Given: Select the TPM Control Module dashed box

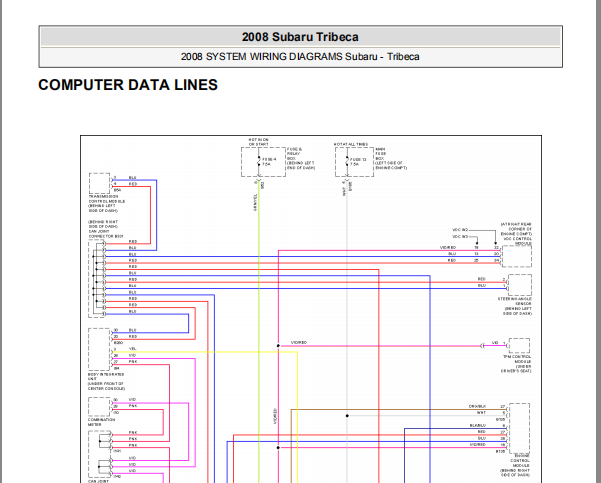Looking at the screenshot, I should 519,346.
